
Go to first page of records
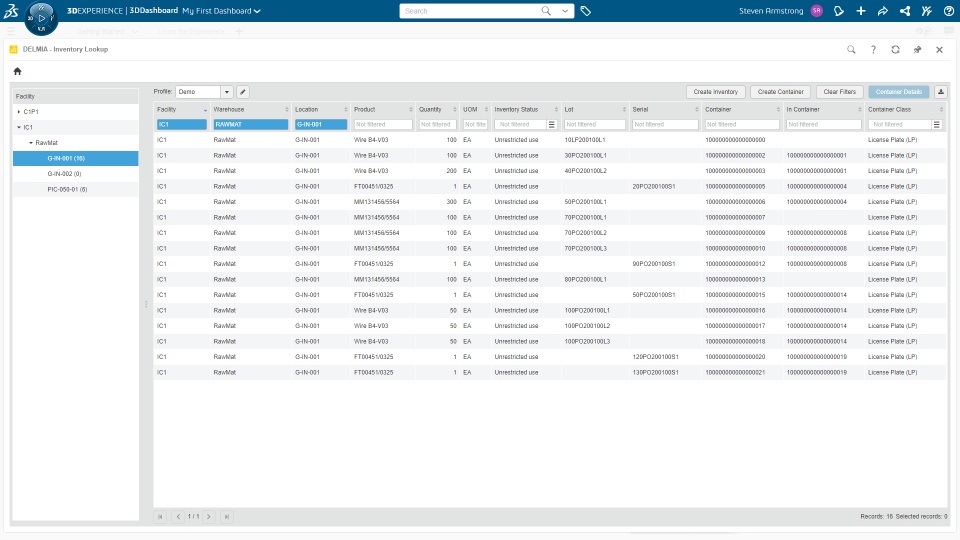160,517
